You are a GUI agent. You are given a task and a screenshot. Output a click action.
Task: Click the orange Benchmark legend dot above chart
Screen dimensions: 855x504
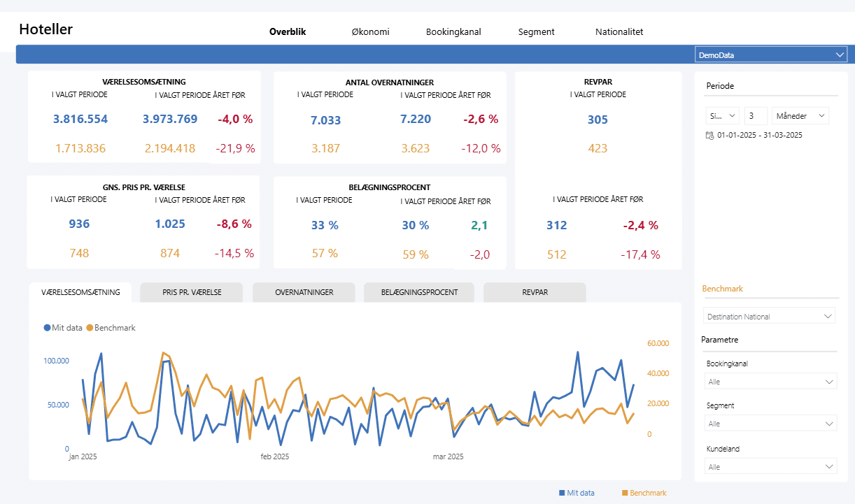pyautogui.click(x=90, y=327)
